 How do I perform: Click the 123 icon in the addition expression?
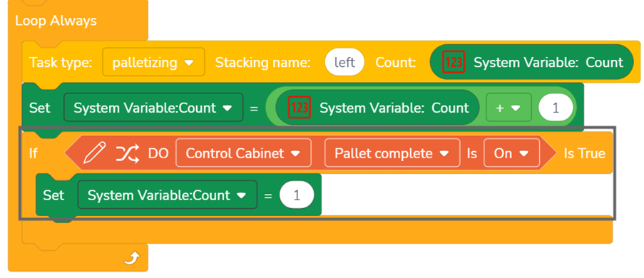pyautogui.click(x=300, y=108)
